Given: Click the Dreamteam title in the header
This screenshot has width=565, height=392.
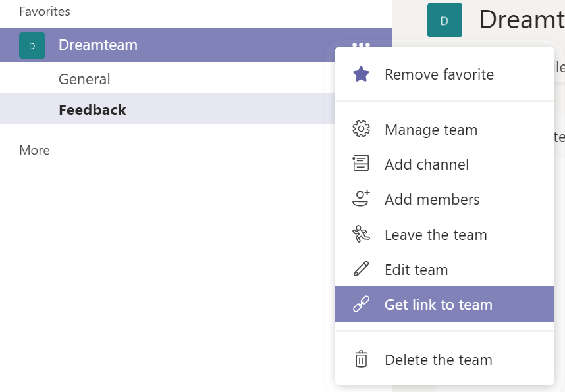Looking at the screenshot, I should click(520, 20).
